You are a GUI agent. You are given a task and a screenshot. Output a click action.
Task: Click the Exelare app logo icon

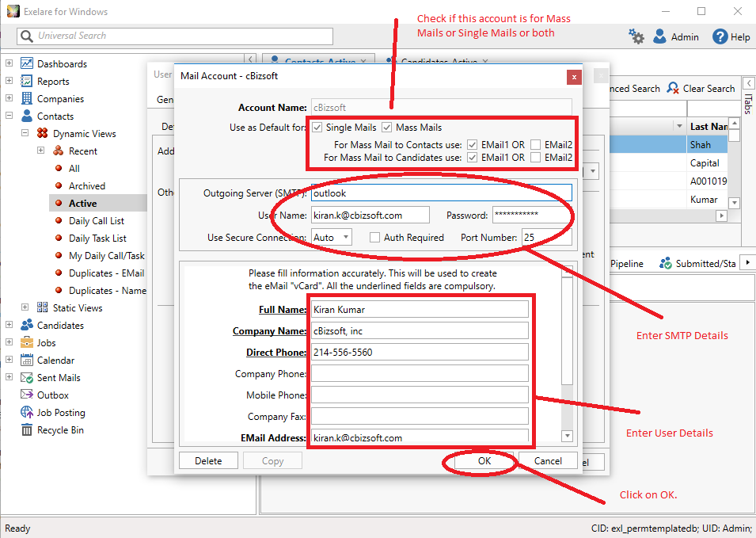pyautogui.click(x=13, y=11)
